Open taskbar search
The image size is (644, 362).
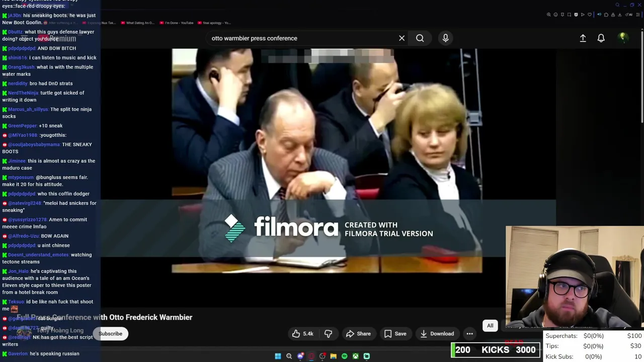click(289, 356)
